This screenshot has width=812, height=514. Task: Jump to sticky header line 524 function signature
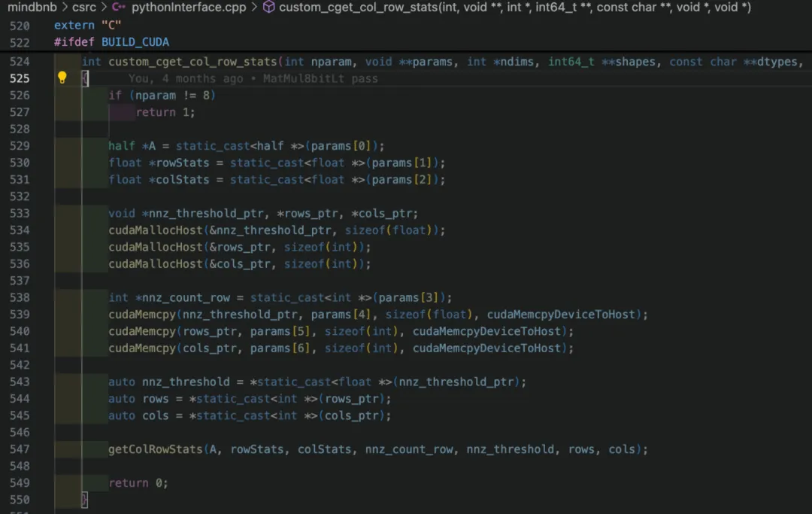point(444,62)
